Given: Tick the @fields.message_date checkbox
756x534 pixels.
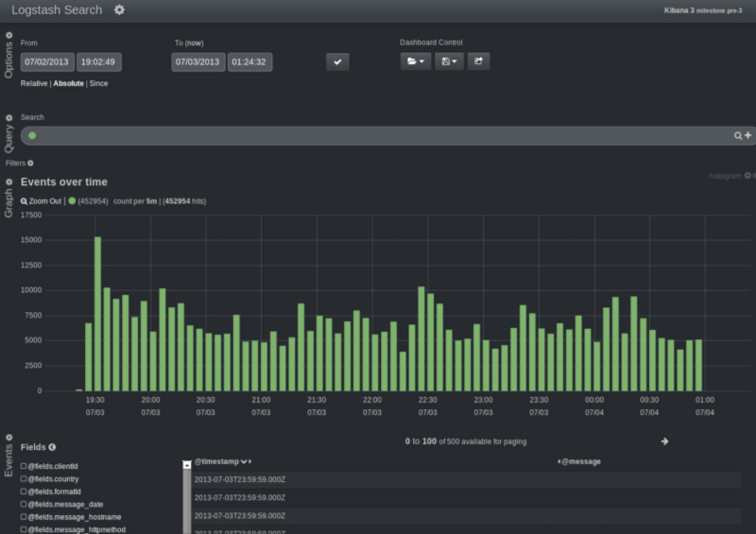Looking at the screenshot, I should 24,504.
